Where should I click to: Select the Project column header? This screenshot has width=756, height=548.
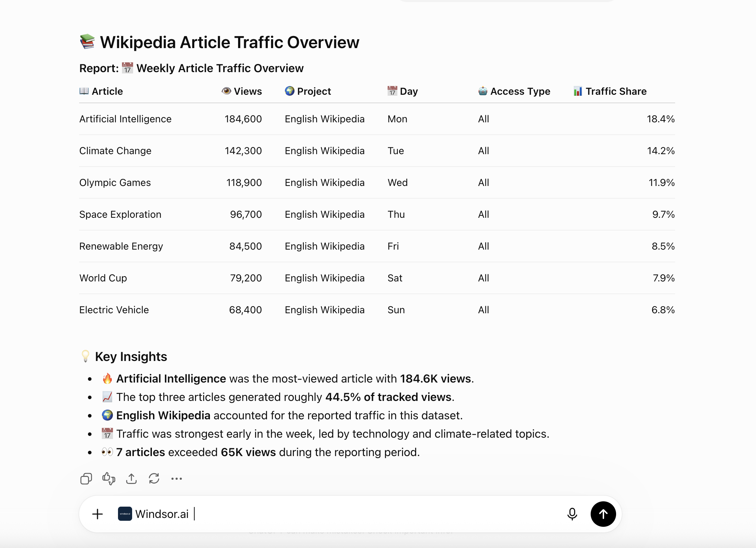click(x=308, y=91)
